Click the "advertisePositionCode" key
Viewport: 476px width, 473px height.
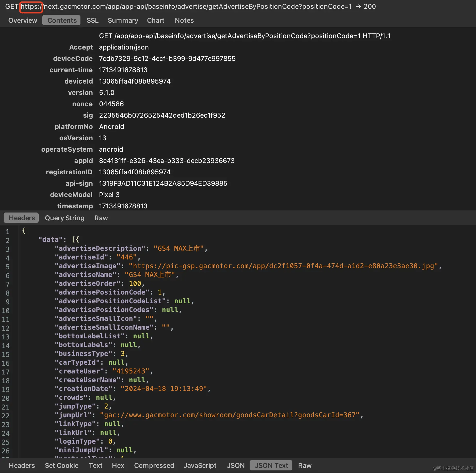point(102,292)
